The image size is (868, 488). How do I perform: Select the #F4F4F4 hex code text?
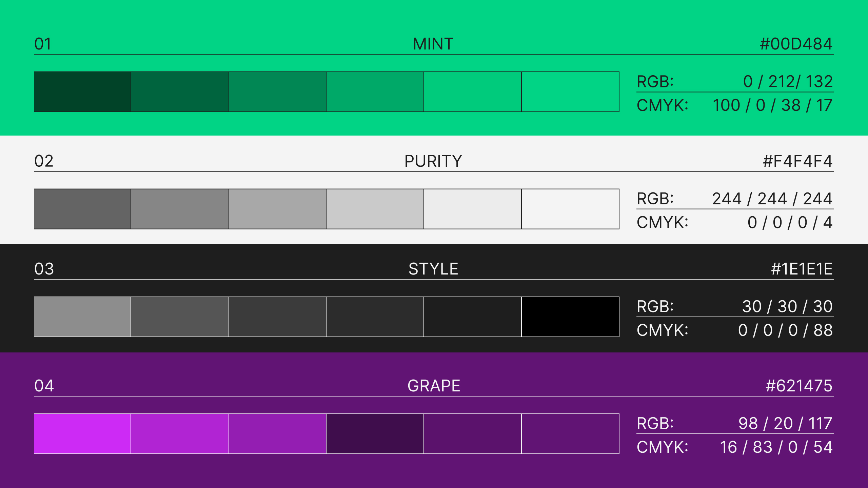[797, 161]
